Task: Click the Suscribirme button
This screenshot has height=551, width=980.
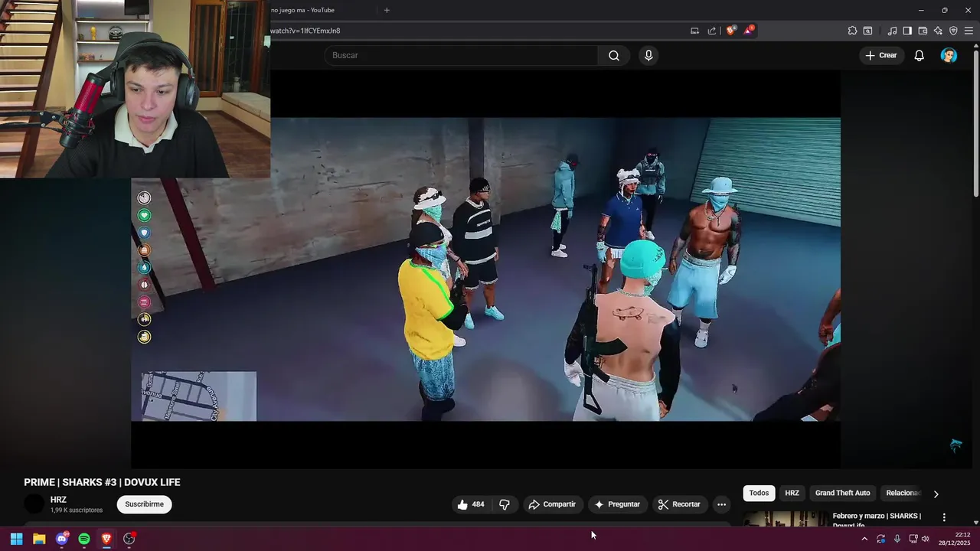Action: pos(144,504)
